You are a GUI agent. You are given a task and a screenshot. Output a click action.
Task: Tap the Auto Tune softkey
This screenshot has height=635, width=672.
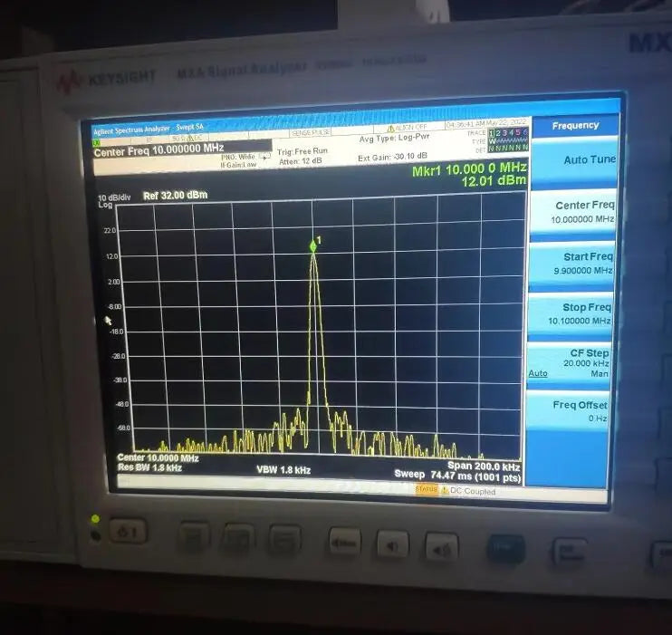575,162
